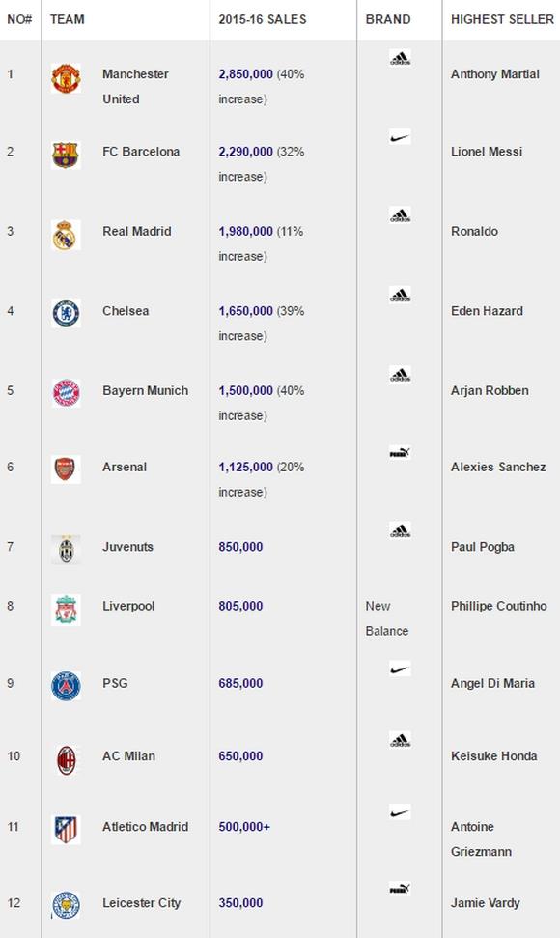The height and width of the screenshot is (938, 560).
Task: Click the Lionel Messi name
Action: coord(487,152)
